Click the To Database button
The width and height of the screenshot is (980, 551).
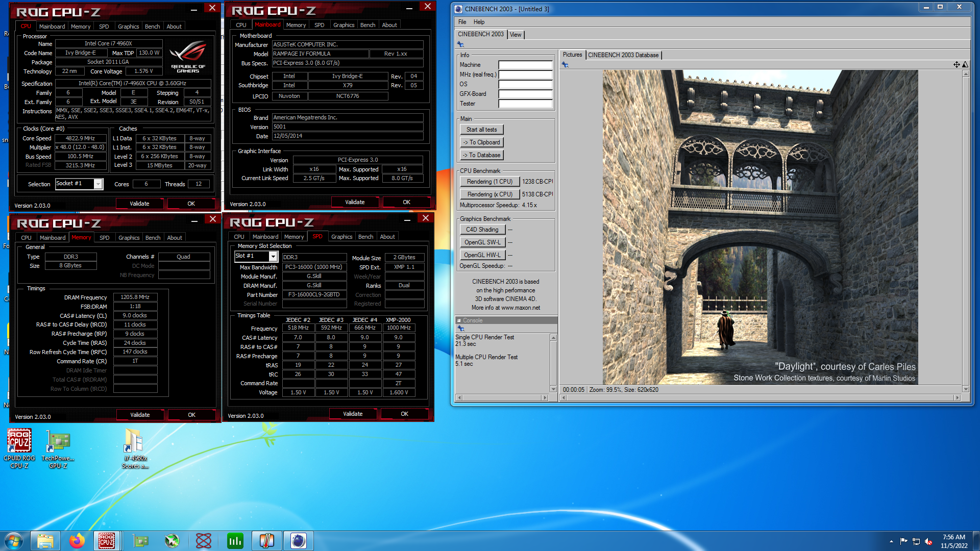click(x=481, y=155)
